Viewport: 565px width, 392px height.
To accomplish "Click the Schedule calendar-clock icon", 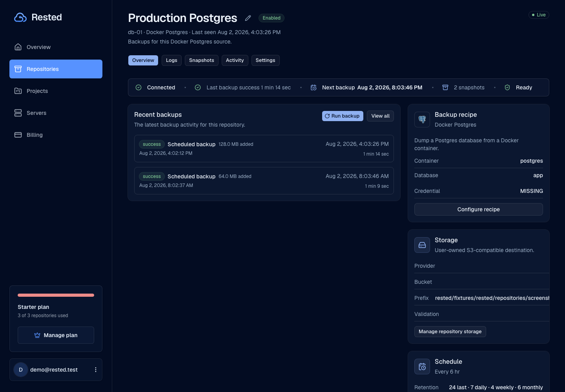I will (x=422, y=367).
